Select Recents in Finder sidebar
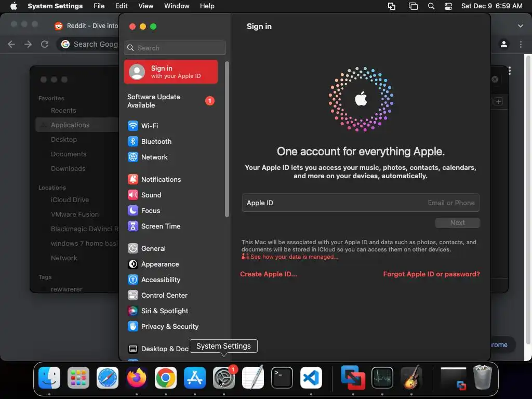Viewport: 532px width, 399px height. click(63, 110)
